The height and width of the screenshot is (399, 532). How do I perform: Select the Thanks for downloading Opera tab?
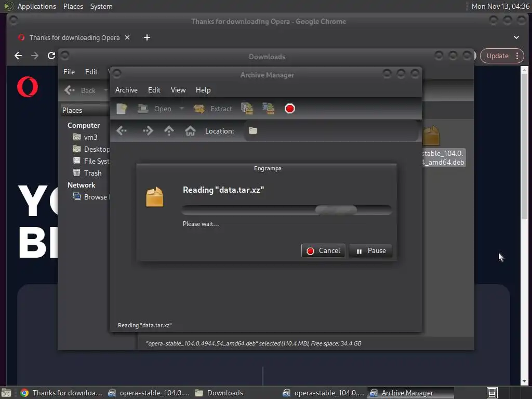coord(74,37)
